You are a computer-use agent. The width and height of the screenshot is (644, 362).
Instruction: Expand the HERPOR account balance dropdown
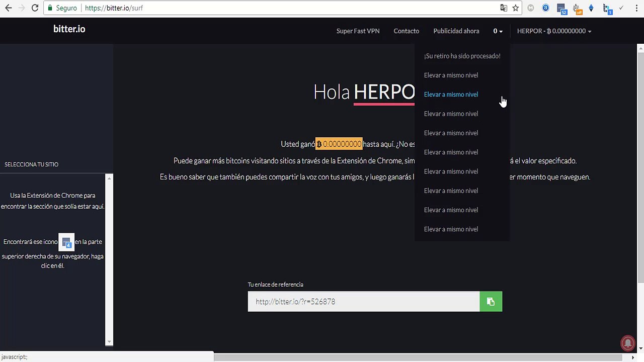click(x=554, y=31)
